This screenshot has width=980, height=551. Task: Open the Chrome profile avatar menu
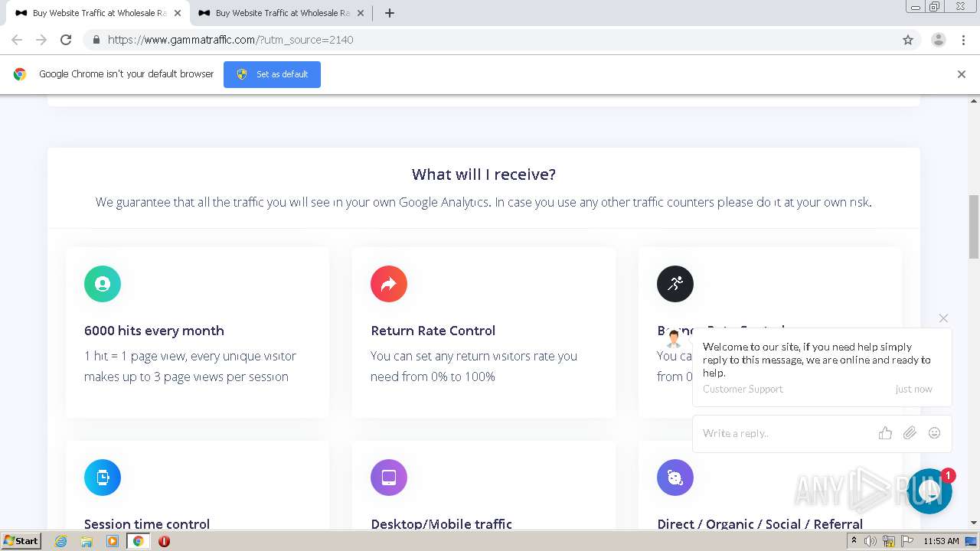pos(939,40)
